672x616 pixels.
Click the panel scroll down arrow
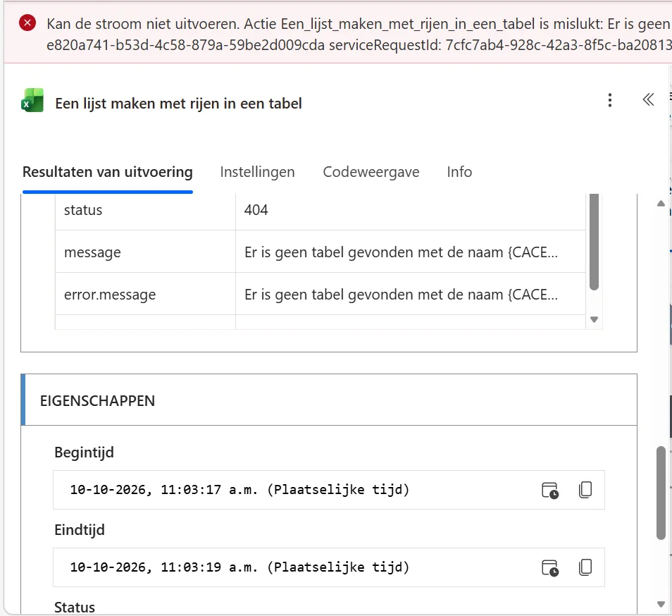(x=661, y=605)
